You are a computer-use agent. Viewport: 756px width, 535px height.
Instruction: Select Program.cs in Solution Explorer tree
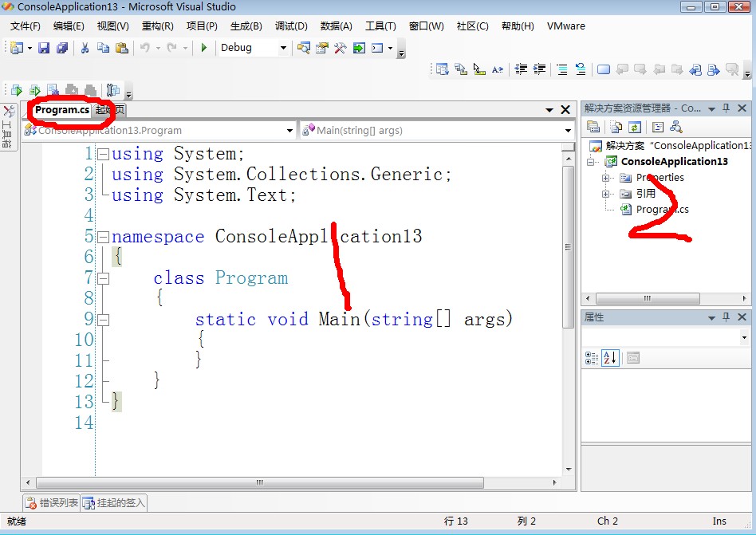coord(662,210)
